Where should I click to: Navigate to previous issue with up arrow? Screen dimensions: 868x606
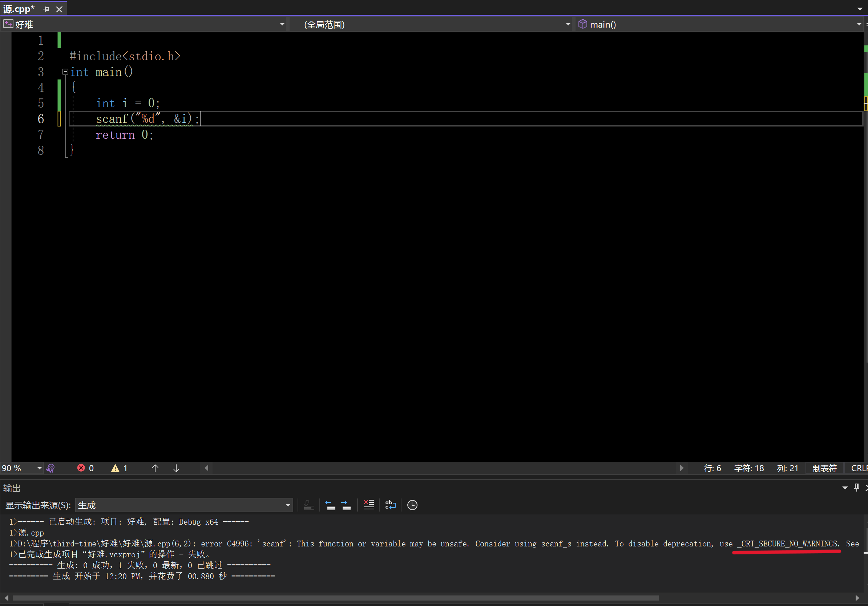(155, 468)
